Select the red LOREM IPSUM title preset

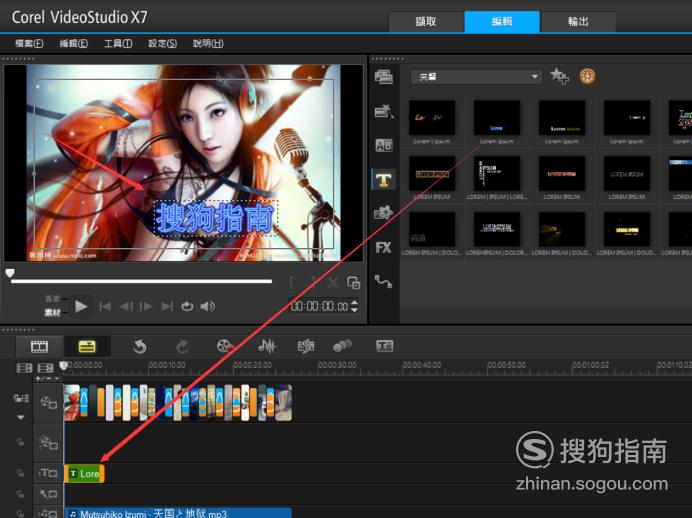(x=561, y=173)
